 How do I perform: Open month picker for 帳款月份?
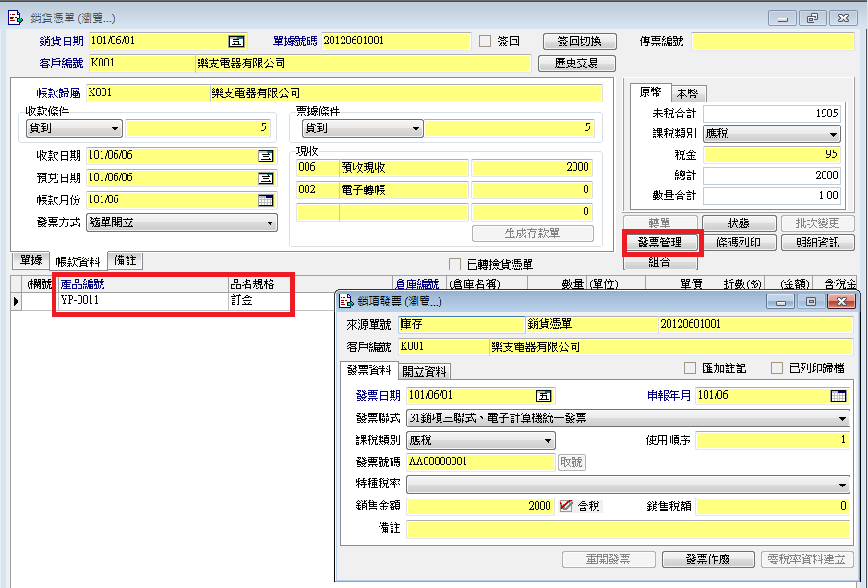[x=265, y=200]
